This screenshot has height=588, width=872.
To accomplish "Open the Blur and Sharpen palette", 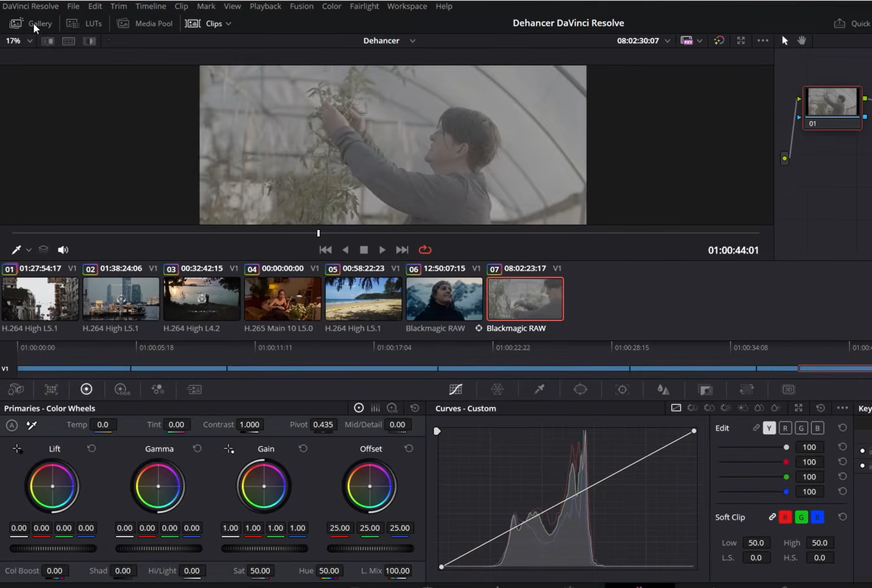I will coord(663,390).
